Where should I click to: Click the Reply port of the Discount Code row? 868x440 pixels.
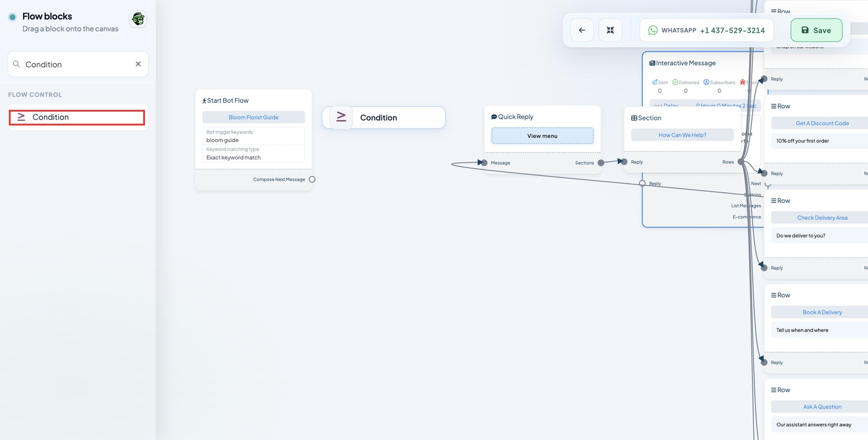click(764, 173)
